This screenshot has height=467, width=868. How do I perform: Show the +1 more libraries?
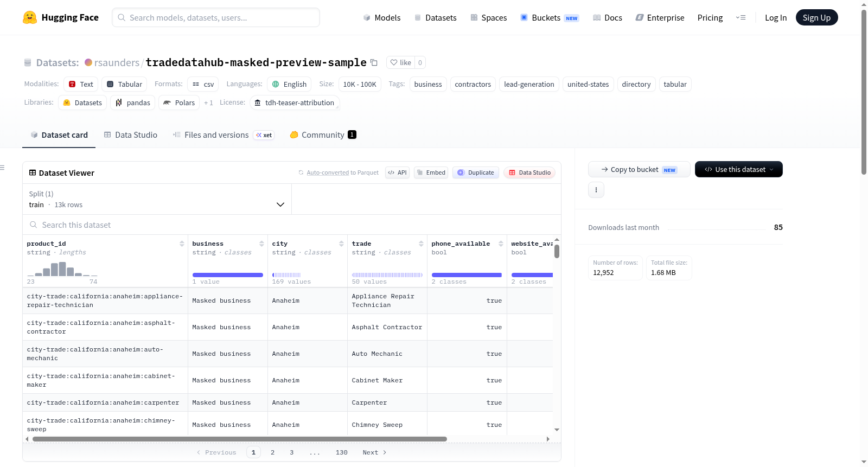pyautogui.click(x=208, y=103)
